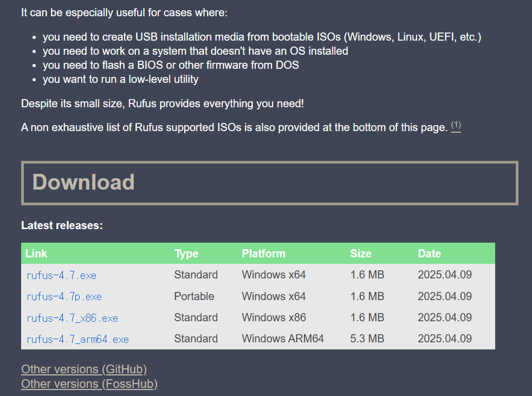
Task: Open Other versions (GitHub) link
Action: tap(84, 369)
